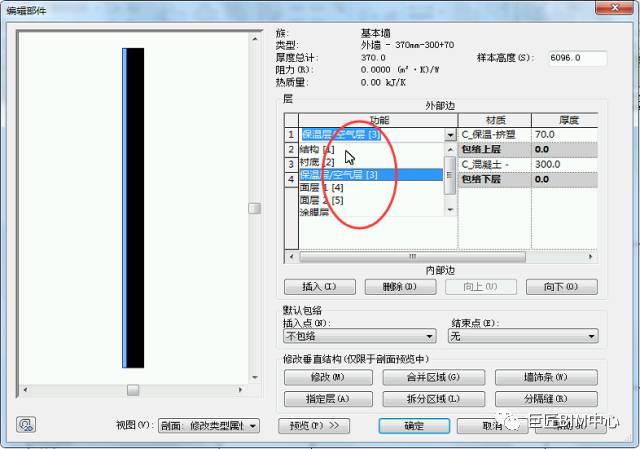Viewport: 640px width, 449px height.
Task: Click the 合并区域(G) button
Action: click(433, 377)
